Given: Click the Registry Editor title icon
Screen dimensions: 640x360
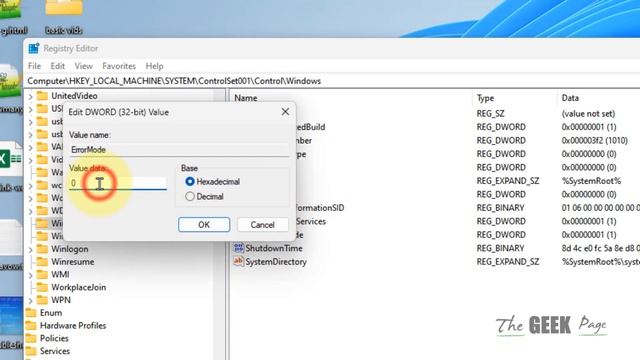Looking at the screenshot, I should pos(34,48).
